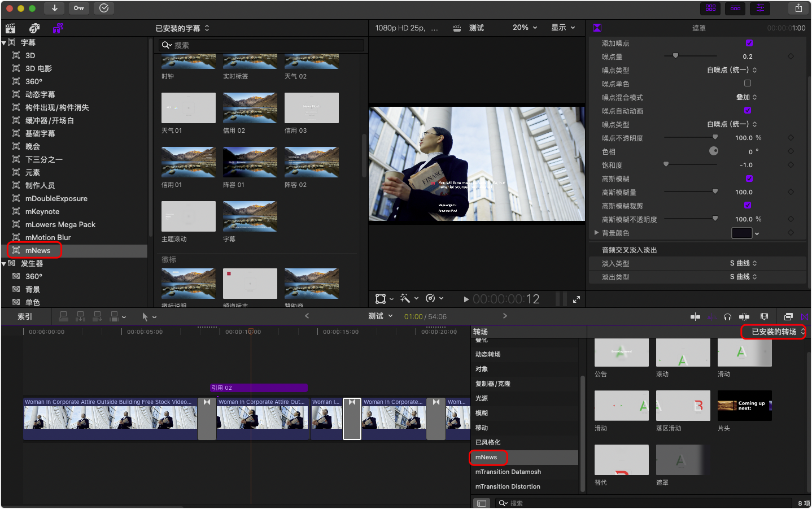The image size is (812, 509).
Task: Show libraries sidebar clapperboard icon
Action: 10,28
